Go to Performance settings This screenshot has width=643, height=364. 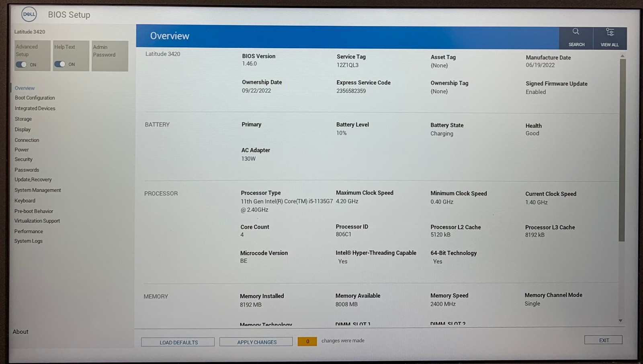tap(29, 231)
